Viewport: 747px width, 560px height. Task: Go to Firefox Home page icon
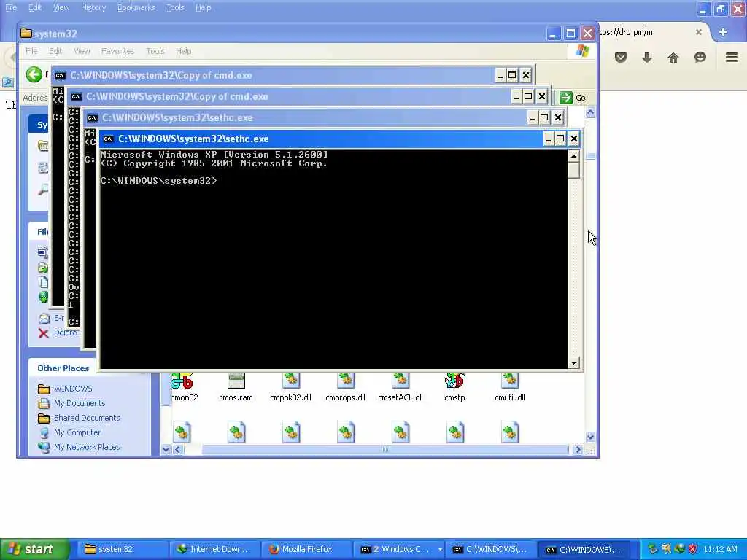pos(673,58)
